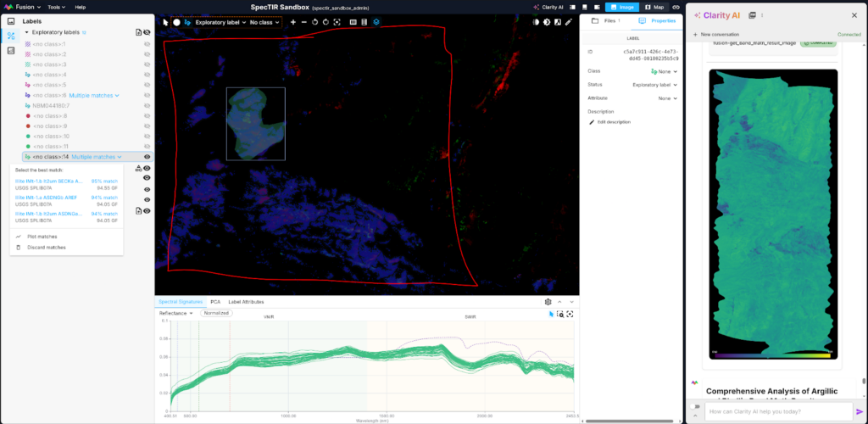Click the fit-to-view icon in image toolbar
Screen dimensions: 868x424
[x=337, y=22]
